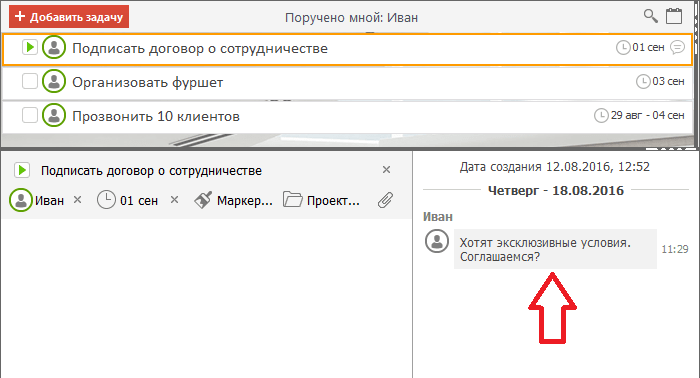The height and width of the screenshot is (378, 700).
Task: Open due date 01 сен in details
Action: click(128, 200)
